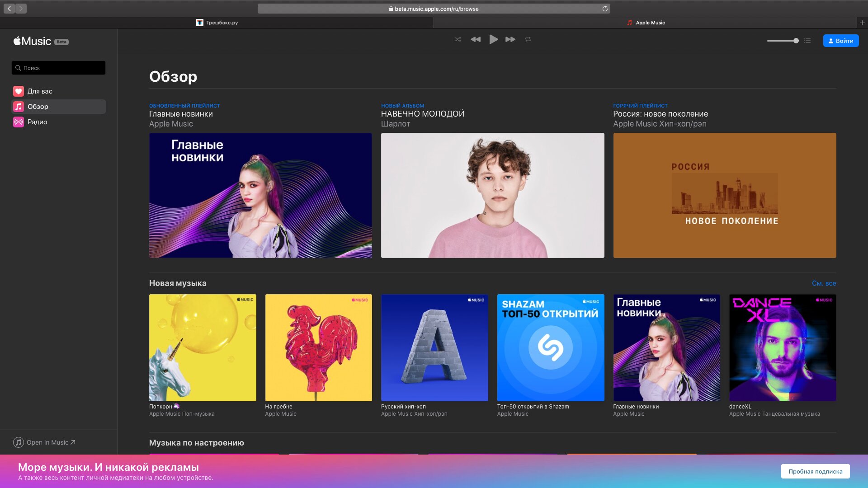Click the Трешбокс.ру tab favicon
The width and height of the screenshot is (868, 488).
click(200, 23)
